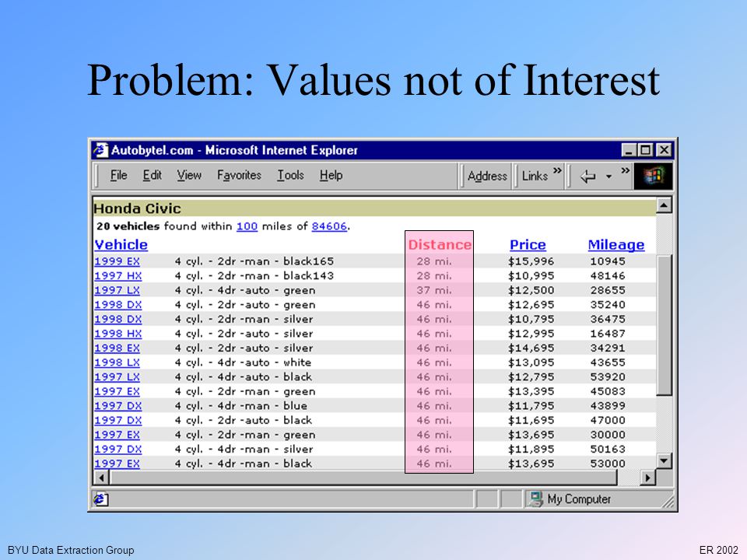Click the 4dr -man - blue description
747x560 pixels.
tap(262, 406)
